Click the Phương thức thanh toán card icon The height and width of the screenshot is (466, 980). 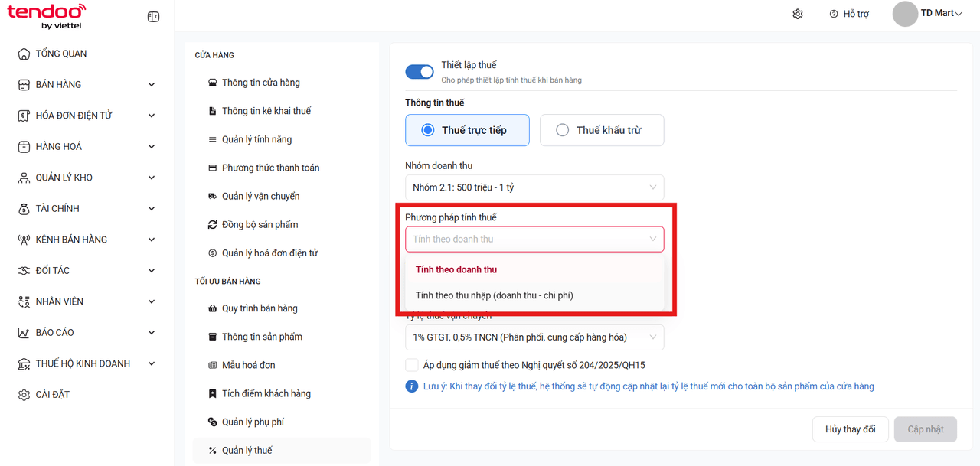click(x=212, y=168)
